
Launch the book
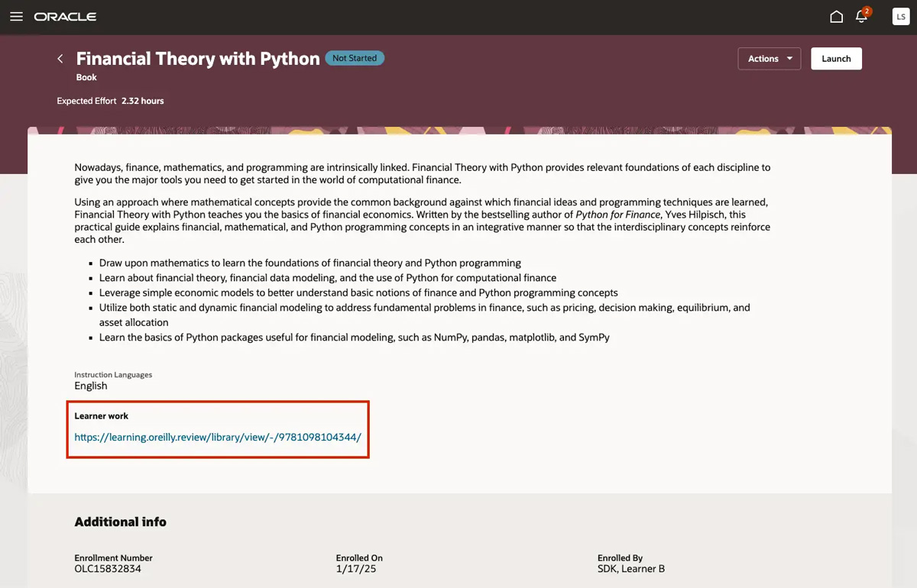coord(836,59)
